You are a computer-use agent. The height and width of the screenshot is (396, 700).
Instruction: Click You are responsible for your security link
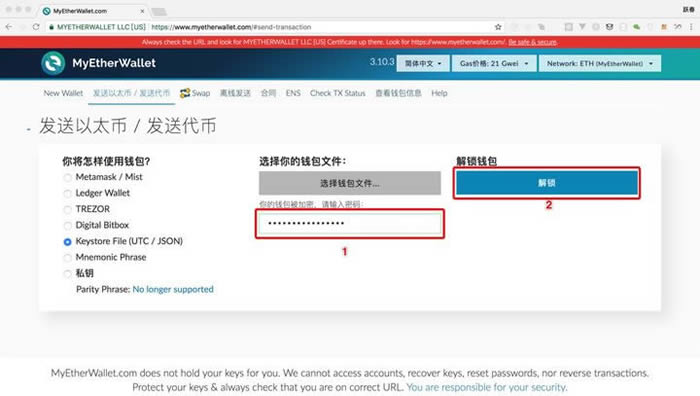point(487,387)
